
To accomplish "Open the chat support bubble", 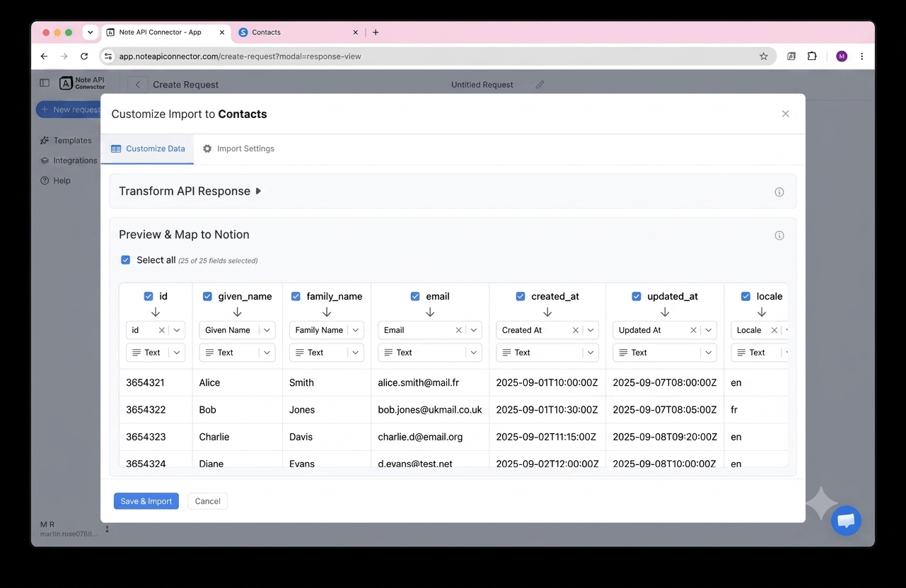I will pyautogui.click(x=846, y=521).
